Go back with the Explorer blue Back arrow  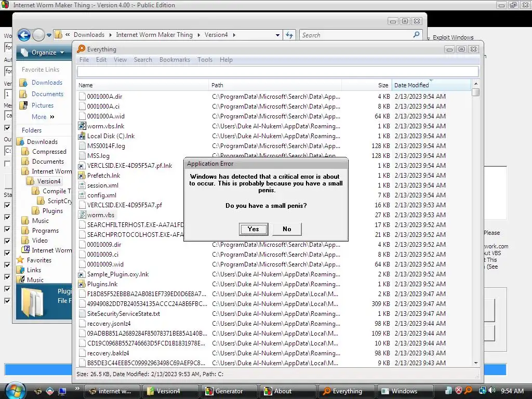pos(24,35)
